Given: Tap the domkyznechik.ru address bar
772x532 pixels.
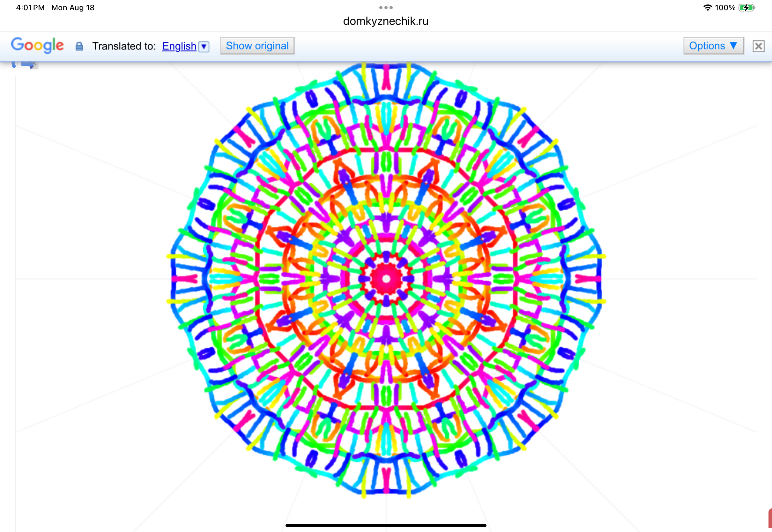Looking at the screenshot, I should pyautogui.click(x=386, y=21).
